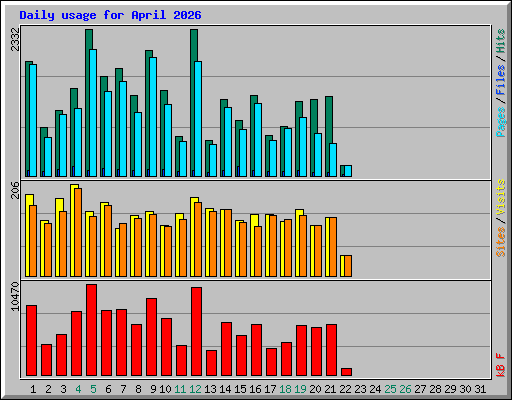Click day 4 on the x-axis
Image resolution: width=512 pixels, height=400 pixels.
(x=78, y=389)
